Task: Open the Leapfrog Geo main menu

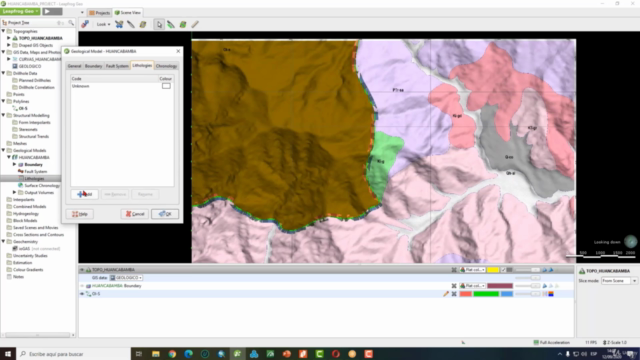Action: pyautogui.click(x=20, y=11)
